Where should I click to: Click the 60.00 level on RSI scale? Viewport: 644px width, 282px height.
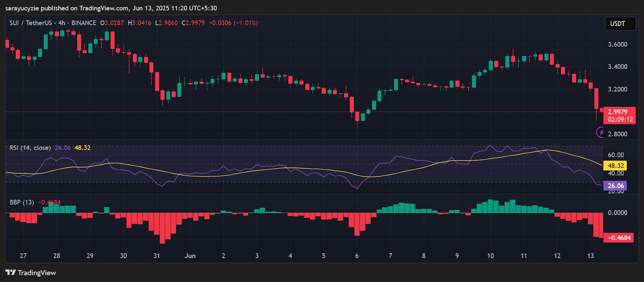click(616, 155)
